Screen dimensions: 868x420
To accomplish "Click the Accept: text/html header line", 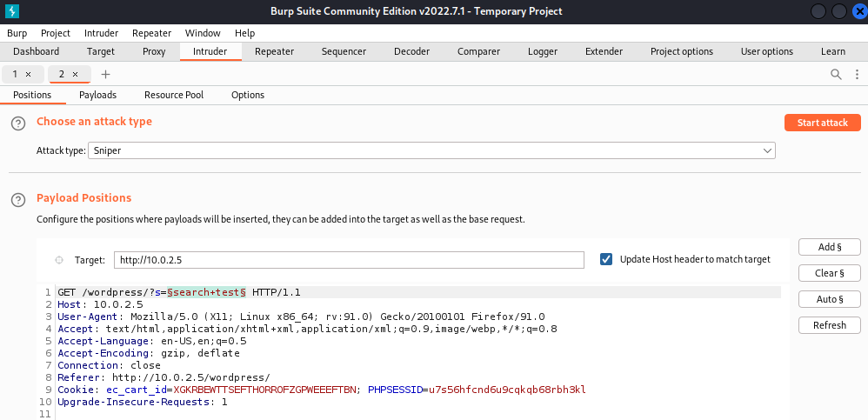I will tap(307, 329).
